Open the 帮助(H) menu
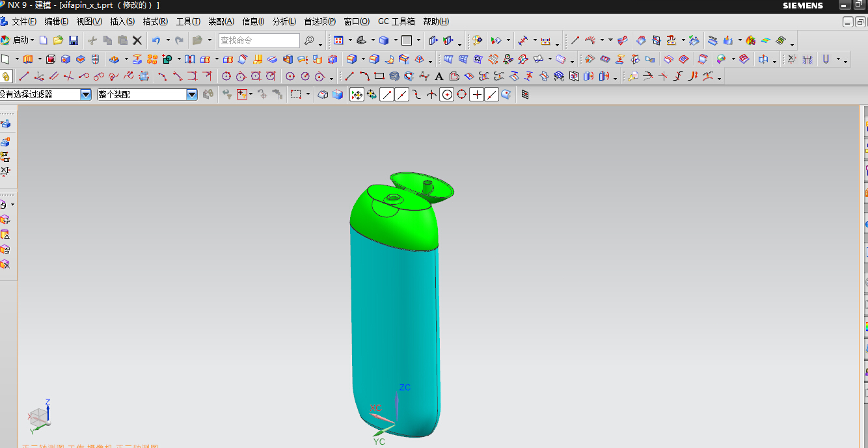 436,21
